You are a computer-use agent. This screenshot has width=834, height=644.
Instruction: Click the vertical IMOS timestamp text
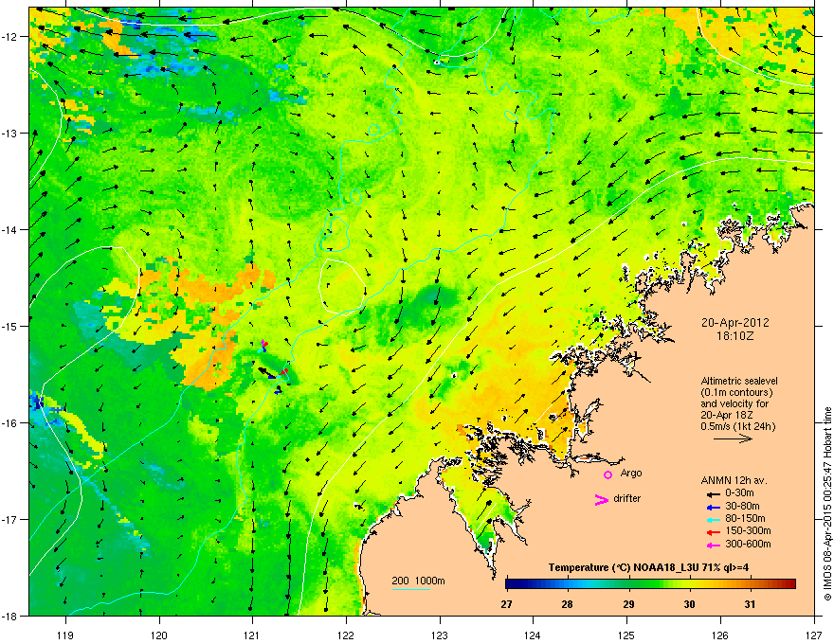click(827, 504)
